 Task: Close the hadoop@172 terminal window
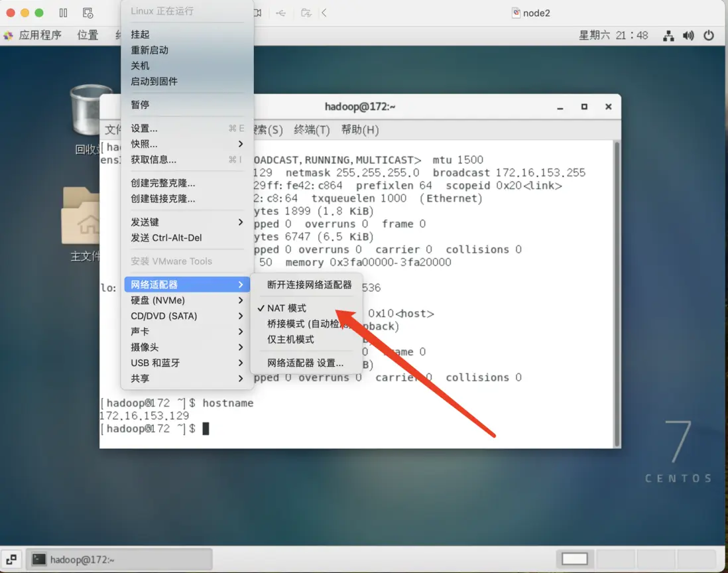point(608,107)
